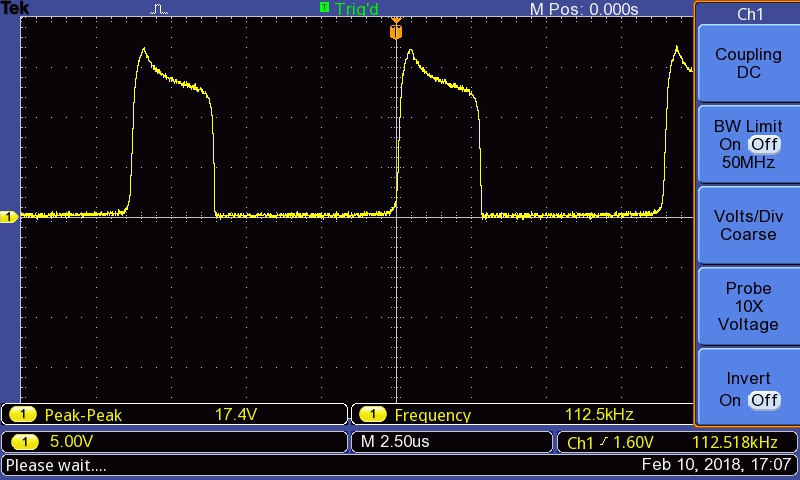Click the Frequency channel 1 badge
The height and width of the screenshot is (480, 800).
372,415
